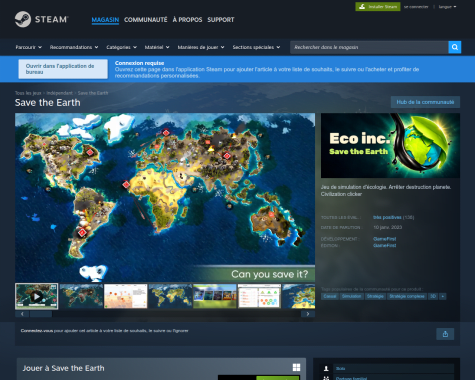Viewport: 475px width, 380px height.
Task: Expand the Sections spéciales menu
Action: 256,47
